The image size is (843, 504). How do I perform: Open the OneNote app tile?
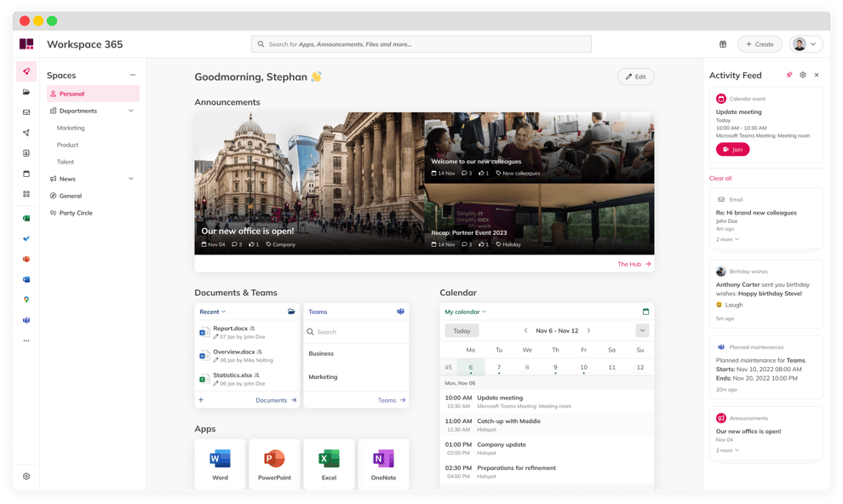coord(383,464)
